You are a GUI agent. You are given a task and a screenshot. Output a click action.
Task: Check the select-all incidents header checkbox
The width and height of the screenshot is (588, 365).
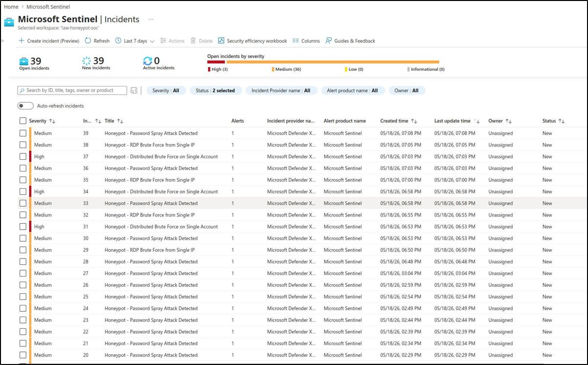tap(23, 121)
